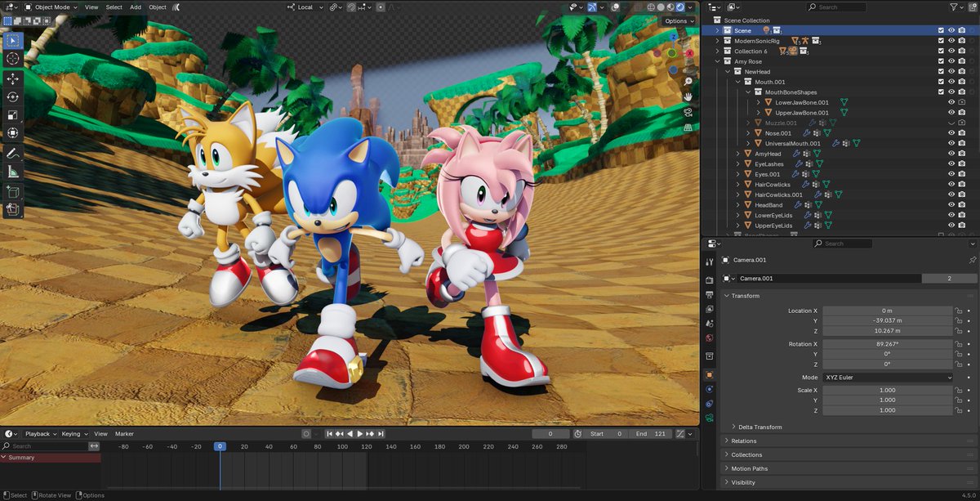This screenshot has width=980, height=501.
Task: Open the outliner filter funnel
Action: [954, 7]
